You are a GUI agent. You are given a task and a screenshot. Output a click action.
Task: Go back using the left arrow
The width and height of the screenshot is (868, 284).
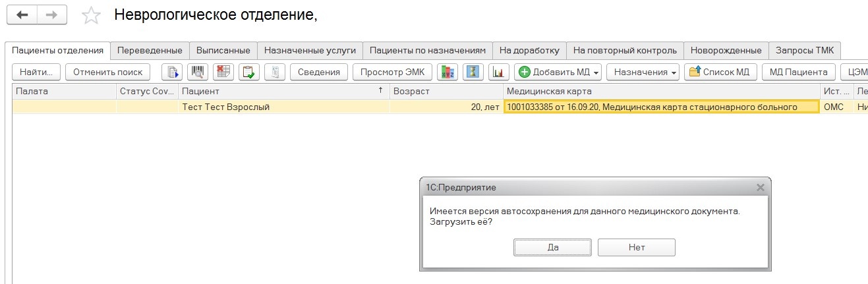tap(22, 15)
